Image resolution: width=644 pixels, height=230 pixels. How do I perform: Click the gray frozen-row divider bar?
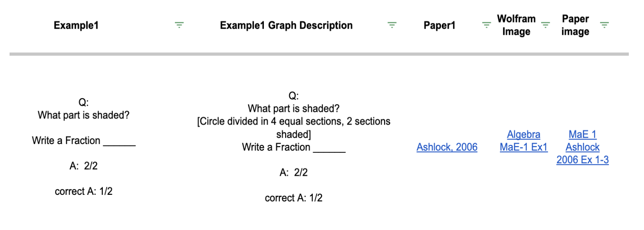[319, 54]
